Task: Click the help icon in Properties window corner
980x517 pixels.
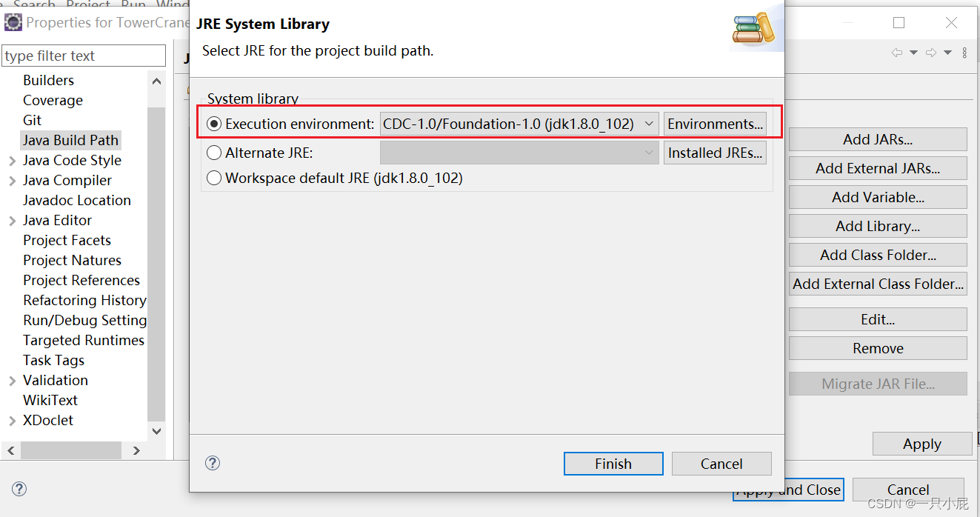Action: [19, 489]
